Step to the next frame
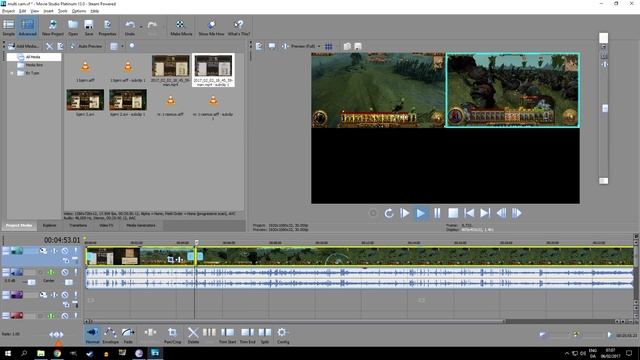 point(517,213)
